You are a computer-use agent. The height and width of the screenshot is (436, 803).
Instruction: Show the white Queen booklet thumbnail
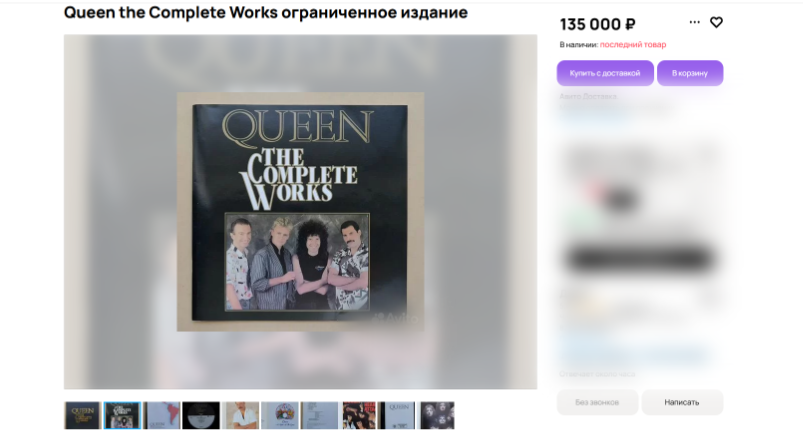[x=397, y=415]
